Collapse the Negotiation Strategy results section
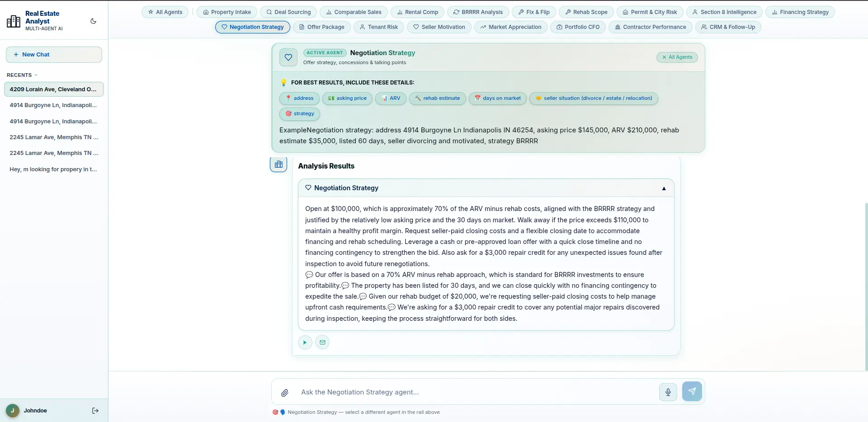 pos(664,188)
